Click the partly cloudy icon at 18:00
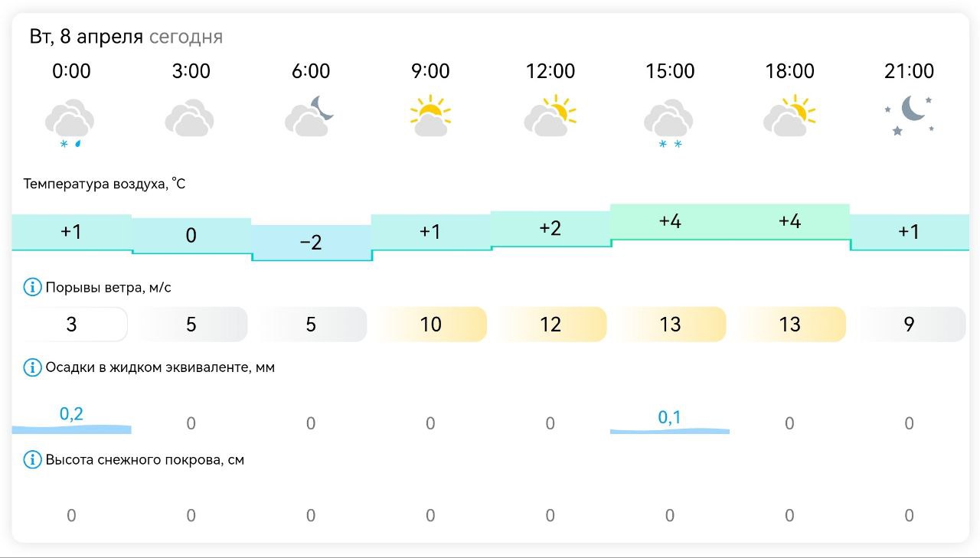Screen dimensions: 980x558 coord(789,116)
